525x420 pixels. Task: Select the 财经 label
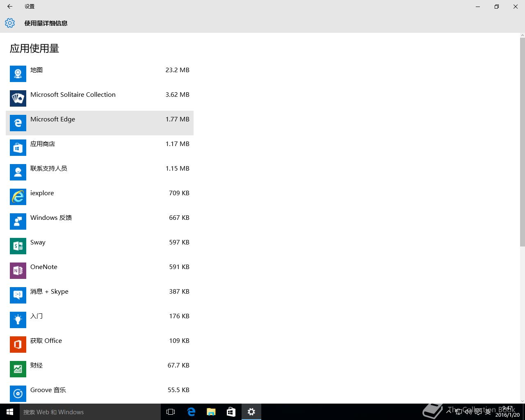coord(37,365)
